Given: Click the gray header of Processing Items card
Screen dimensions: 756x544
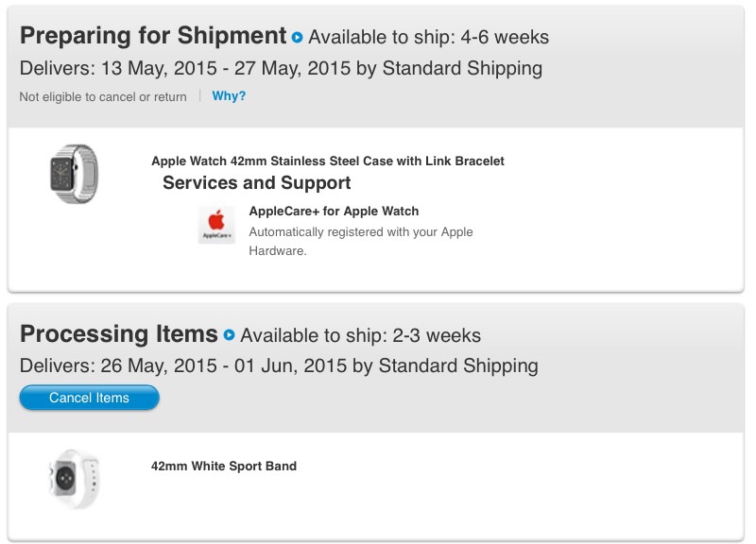Looking at the screenshot, I should tap(376, 368).
